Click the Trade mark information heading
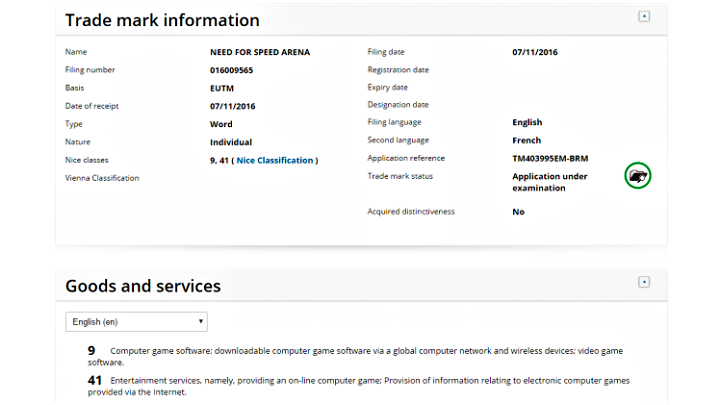The width and height of the screenshot is (720, 405). [162, 20]
